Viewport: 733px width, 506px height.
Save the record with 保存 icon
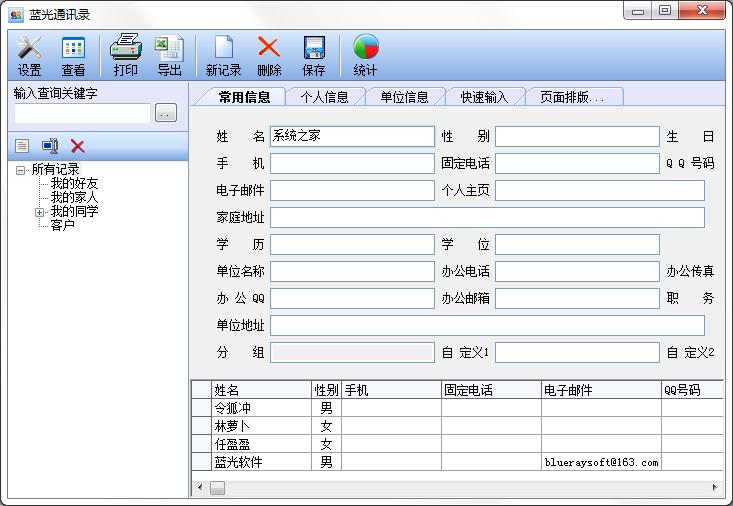(x=314, y=55)
